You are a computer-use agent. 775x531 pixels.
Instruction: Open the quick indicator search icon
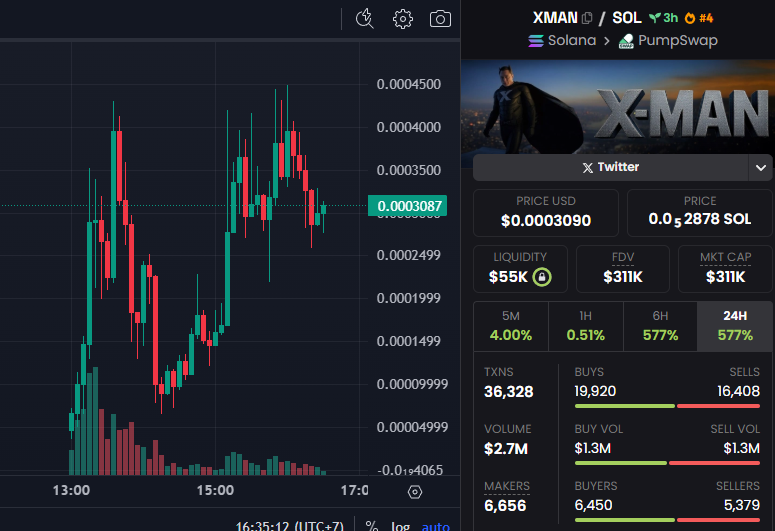coord(365,19)
